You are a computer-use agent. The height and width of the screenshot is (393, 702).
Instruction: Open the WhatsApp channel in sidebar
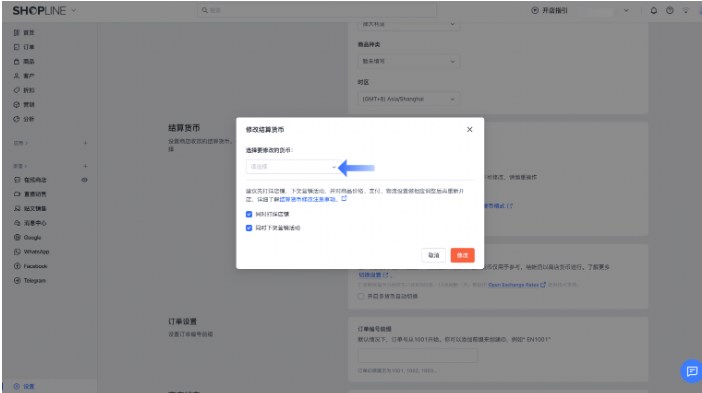tap(36, 252)
